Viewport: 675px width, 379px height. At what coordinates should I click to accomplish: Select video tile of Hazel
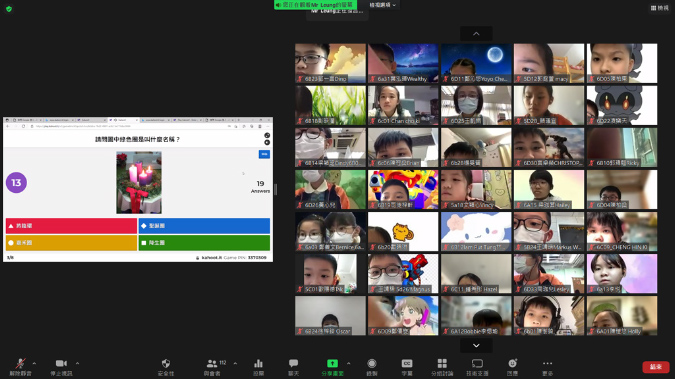(x=477, y=273)
